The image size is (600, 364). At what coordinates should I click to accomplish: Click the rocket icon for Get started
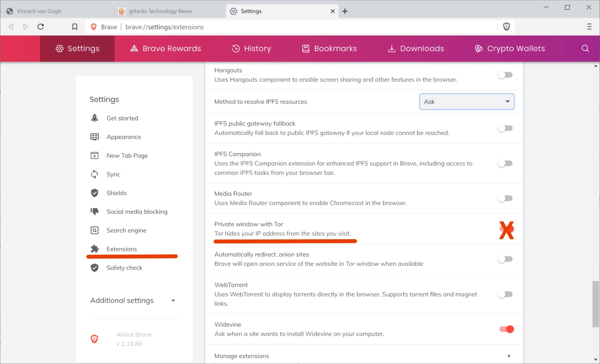tap(95, 118)
